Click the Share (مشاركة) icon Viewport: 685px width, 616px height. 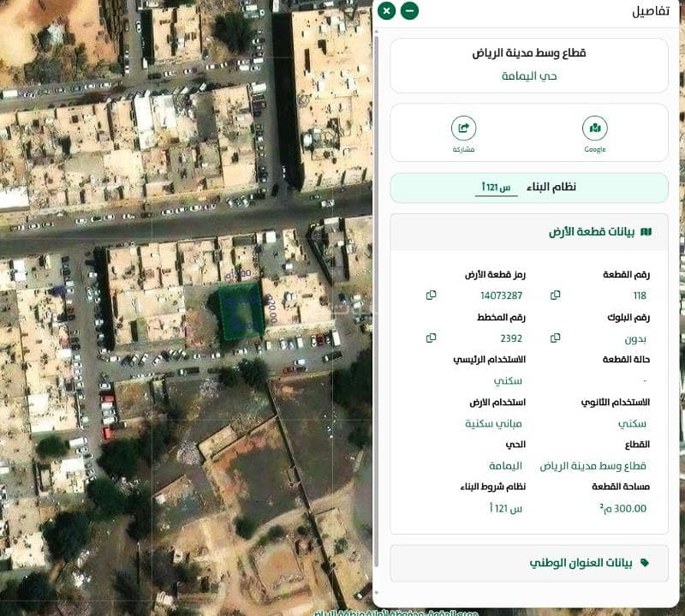click(x=463, y=129)
